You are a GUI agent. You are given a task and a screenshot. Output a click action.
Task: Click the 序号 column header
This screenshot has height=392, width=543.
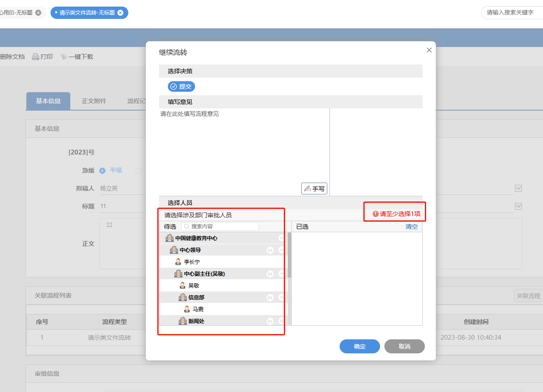pyautogui.click(x=42, y=322)
